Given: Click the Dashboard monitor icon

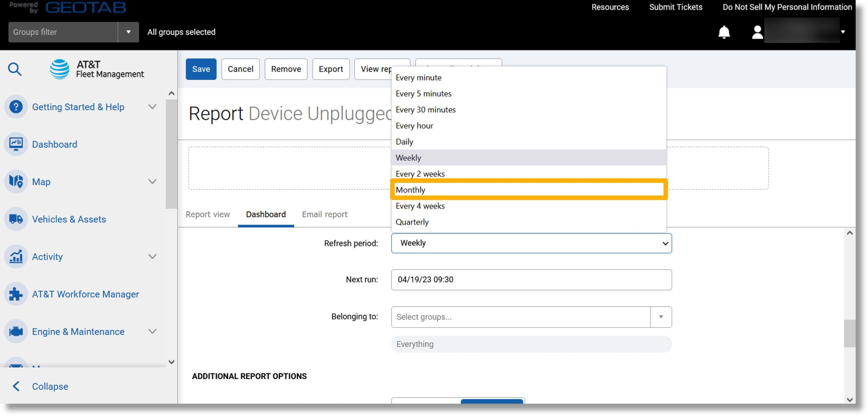Looking at the screenshot, I should [16, 144].
